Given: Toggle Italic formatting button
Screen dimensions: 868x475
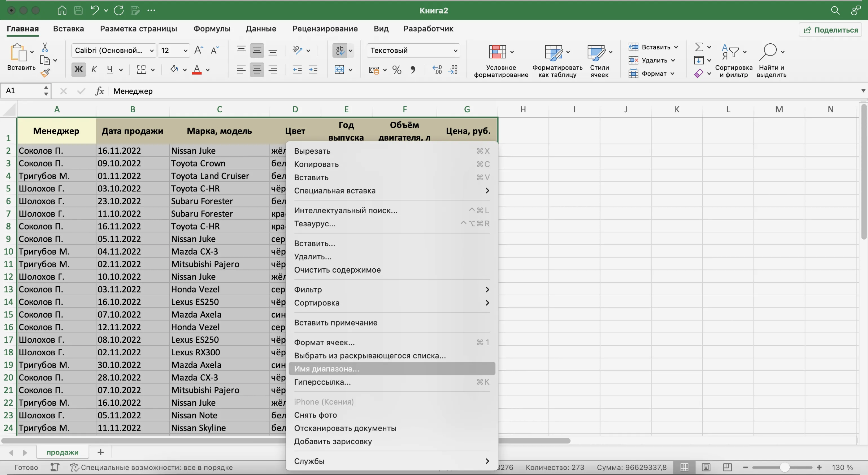Looking at the screenshot, I should pos(94,70).
